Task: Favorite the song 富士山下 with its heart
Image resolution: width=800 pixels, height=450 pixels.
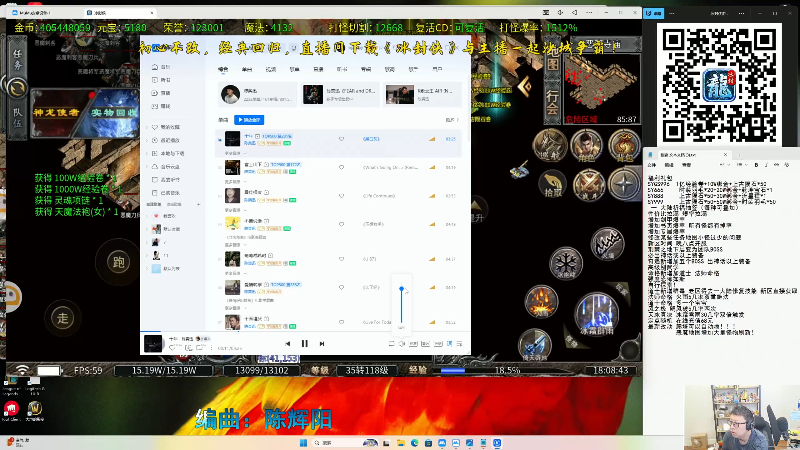Action: click(341, 167)
